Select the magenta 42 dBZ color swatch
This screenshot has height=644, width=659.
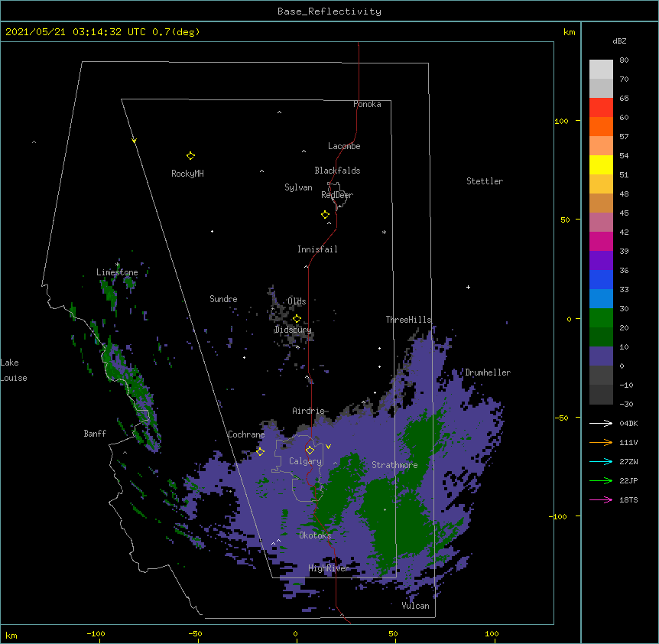[x=601, y=241]
